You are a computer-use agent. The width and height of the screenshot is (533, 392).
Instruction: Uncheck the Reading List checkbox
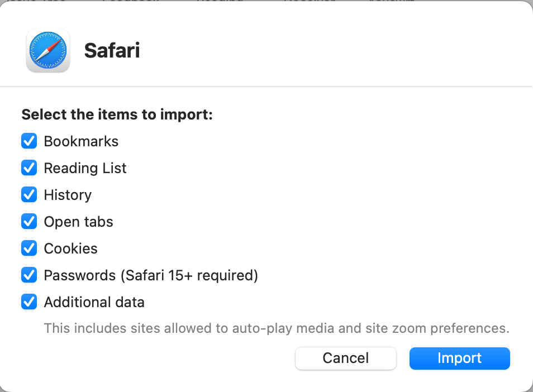28,168
